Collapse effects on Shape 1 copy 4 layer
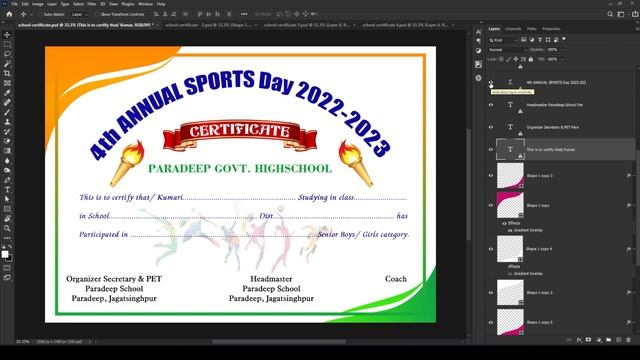This screenshot has width=640, height=360. 633,249
